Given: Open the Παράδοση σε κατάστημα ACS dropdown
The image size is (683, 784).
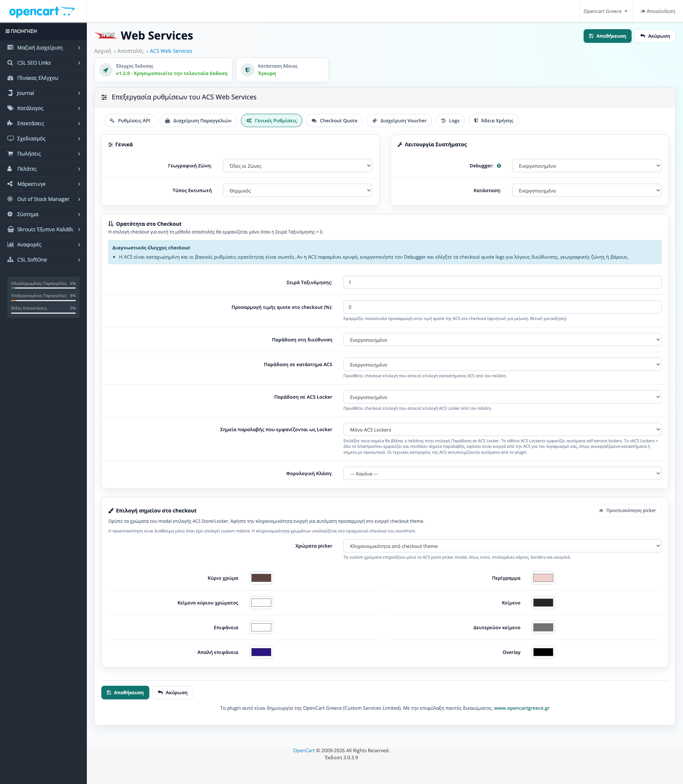Looking at the screenshot, I should pyautogui.click(x=502, y=365).
